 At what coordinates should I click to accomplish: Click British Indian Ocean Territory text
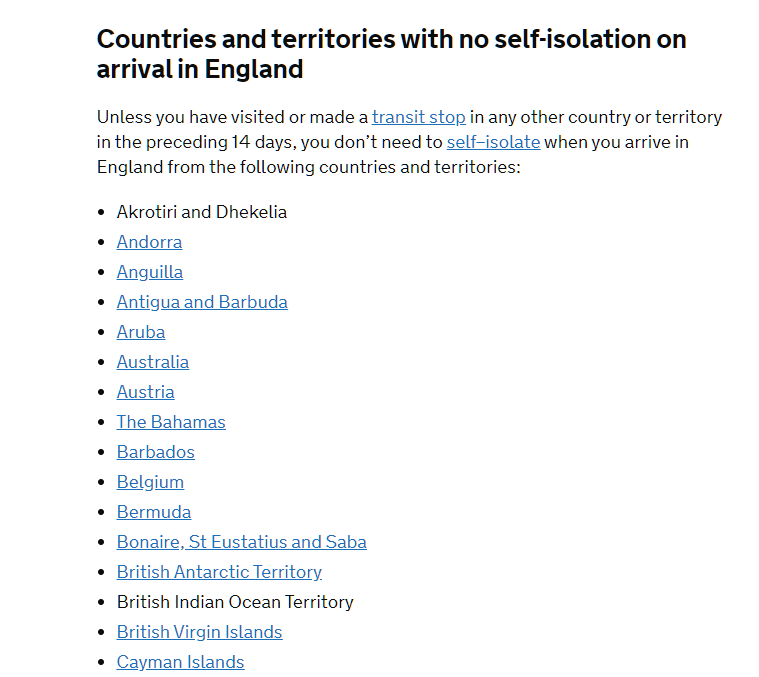235,602
